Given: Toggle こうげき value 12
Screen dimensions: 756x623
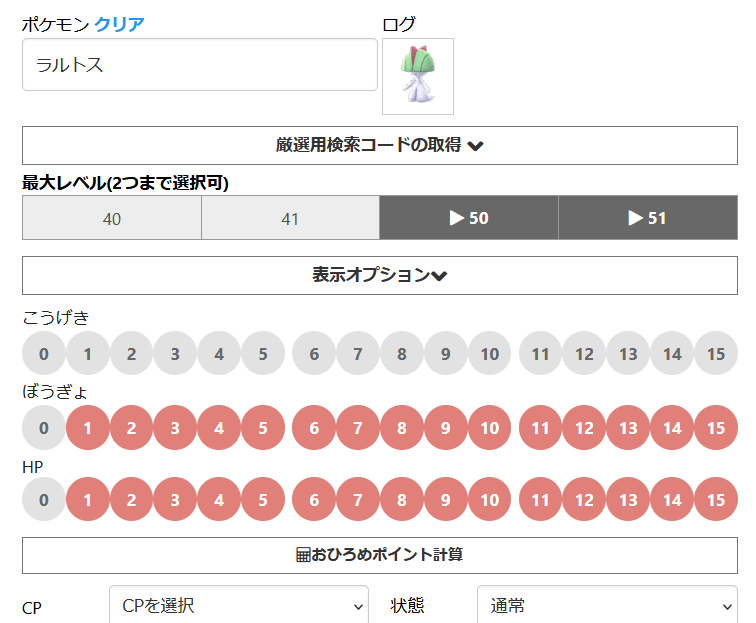Looking at the screenshot, I should point(584,353).
